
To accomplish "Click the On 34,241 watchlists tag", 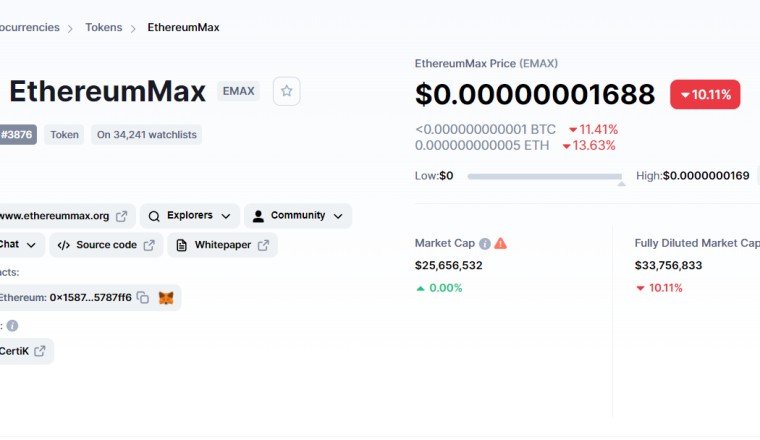I will pos(147,134).
